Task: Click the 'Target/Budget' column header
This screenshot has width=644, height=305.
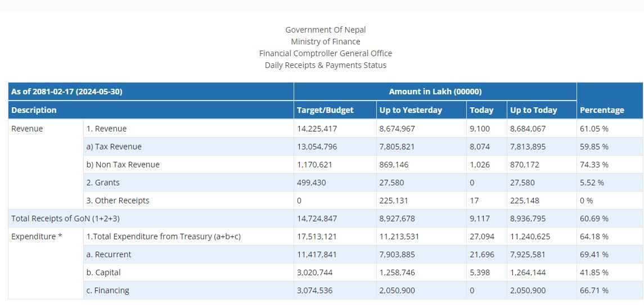Action: tap(325, 110)
